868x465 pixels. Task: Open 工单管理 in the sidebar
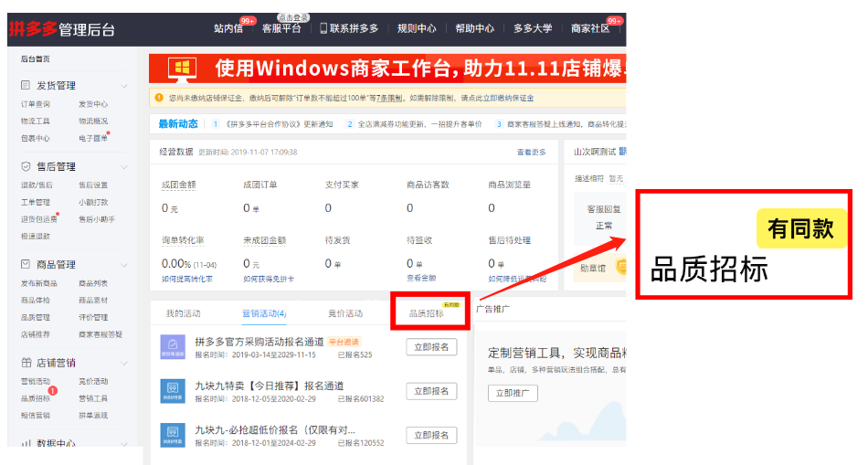pyautogui.click(x=36, y=202)
